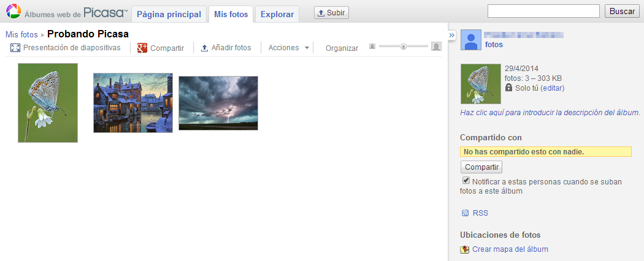Image resolution: width=644 pixels, height=261 pixels.
Task: Click the album map pin icon
Action: point(465,249)
